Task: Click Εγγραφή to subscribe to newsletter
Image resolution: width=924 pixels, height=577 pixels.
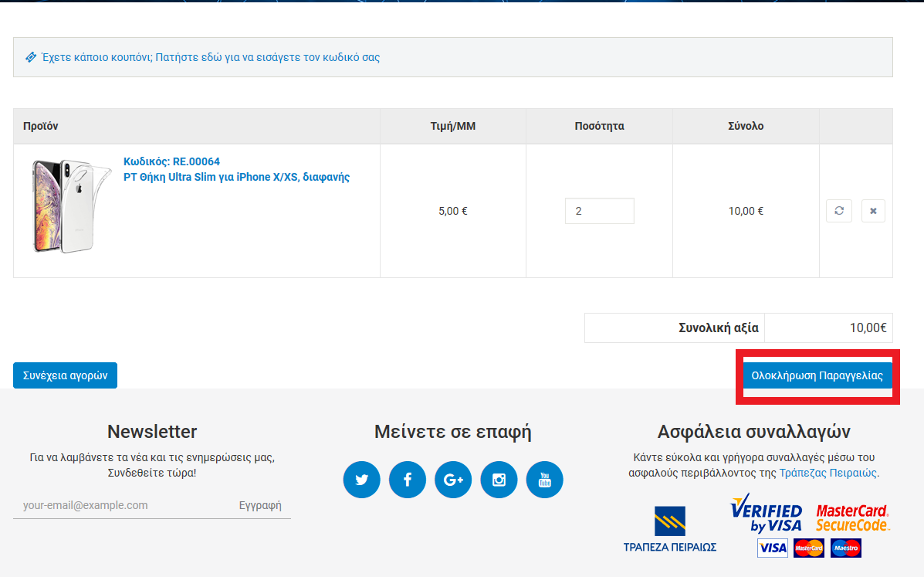Action: pyautogui.click(x=260, y=505)
